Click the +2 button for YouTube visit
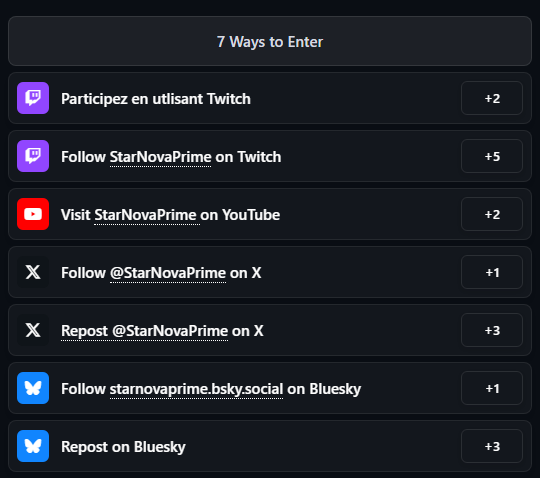This screenshot has height=478, width=540. coord(492,214)
